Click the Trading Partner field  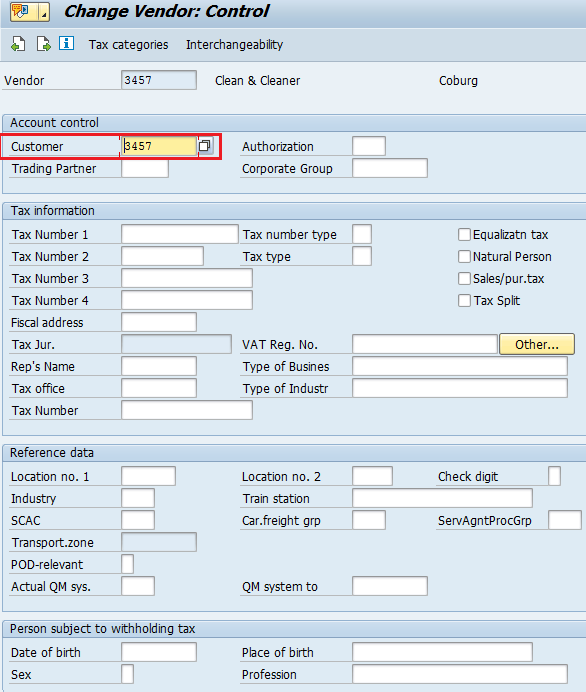145,168
